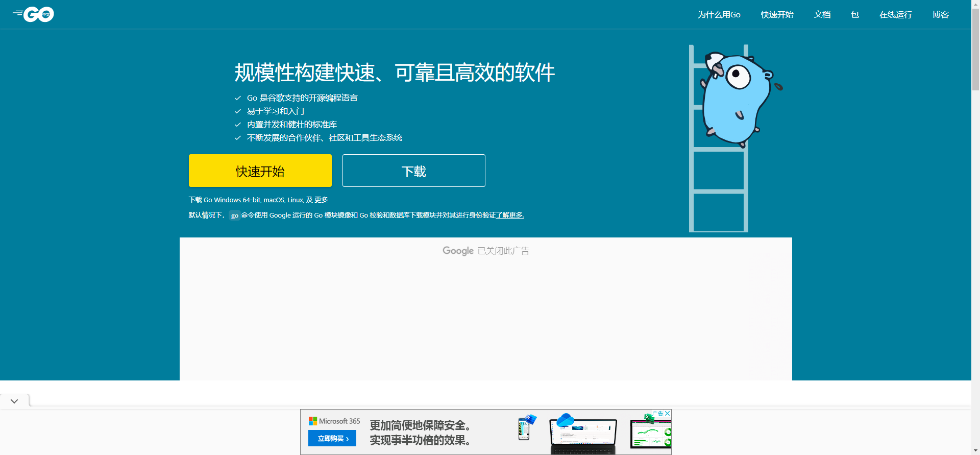Screen dimensions: 980x455
Task: Click the page vertical scrollbar thumb
Action: [975, 49]
